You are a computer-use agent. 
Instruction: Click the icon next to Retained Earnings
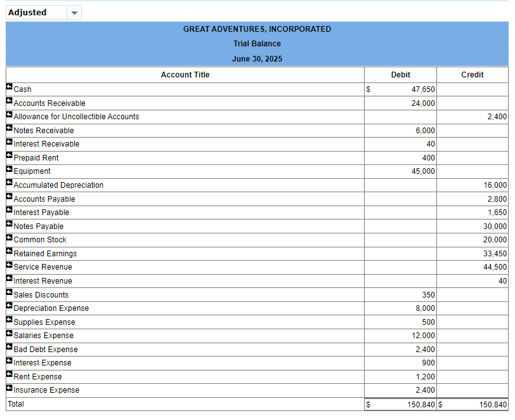(x=9, y=251)
